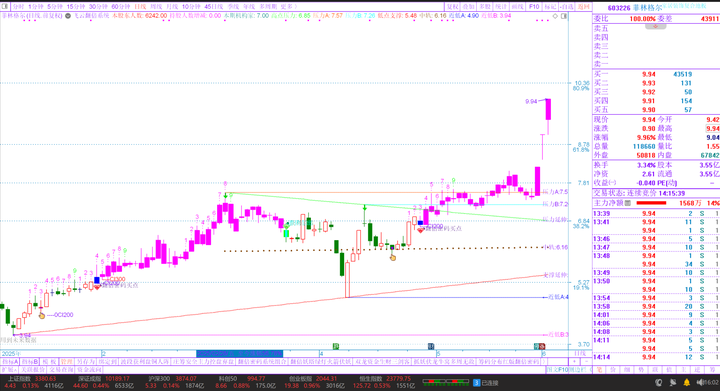Toggle the 标记 mark button
720x391 pixels.
550,6
